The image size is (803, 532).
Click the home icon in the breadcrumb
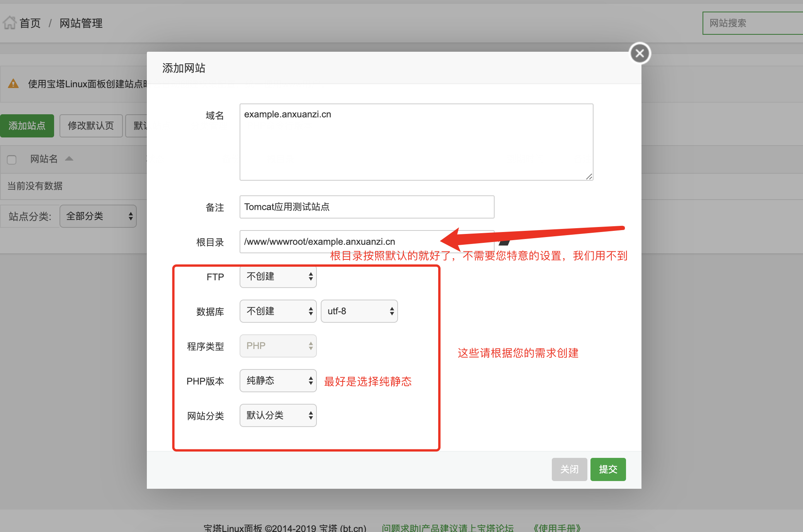coord(10,22)
